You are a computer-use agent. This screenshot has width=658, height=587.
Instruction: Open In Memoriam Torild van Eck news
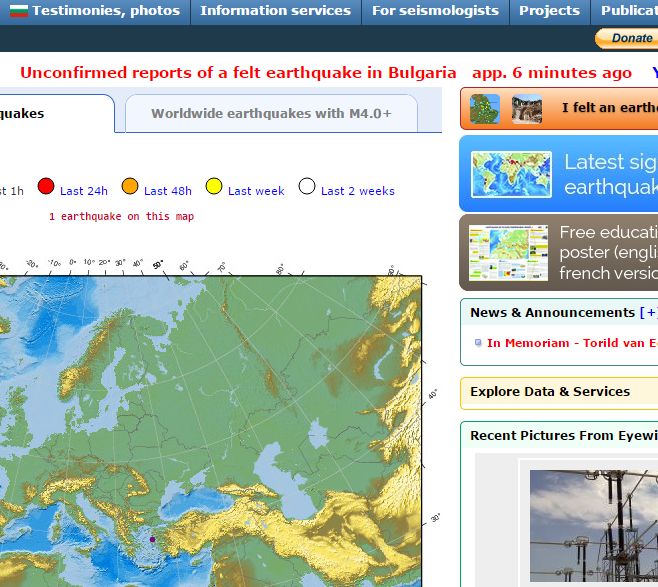[x=572, y=343]
